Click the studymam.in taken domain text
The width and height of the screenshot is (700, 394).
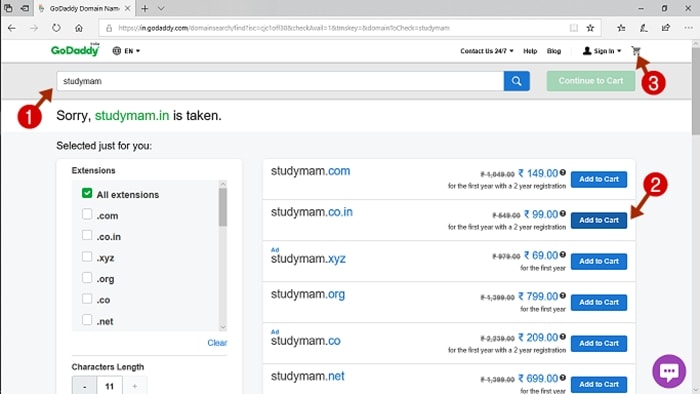click(132, 116)
